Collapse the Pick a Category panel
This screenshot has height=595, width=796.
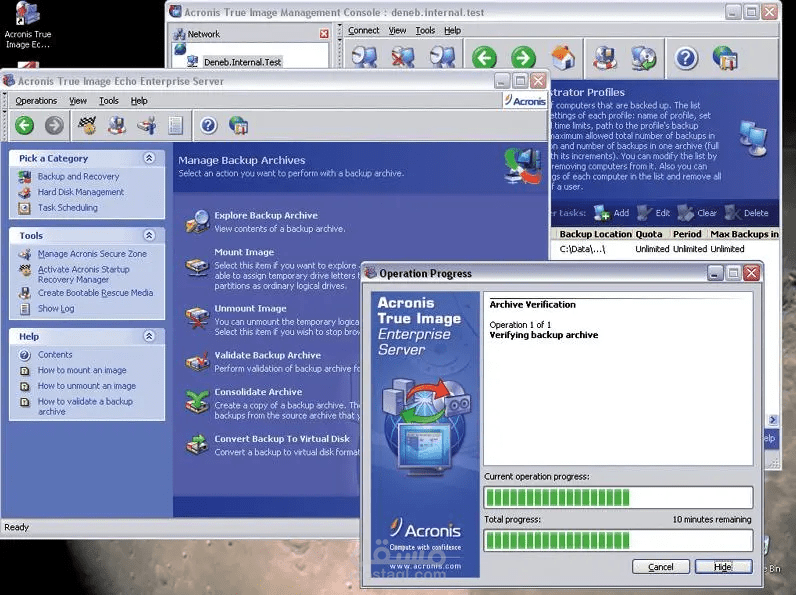[149, 158]
